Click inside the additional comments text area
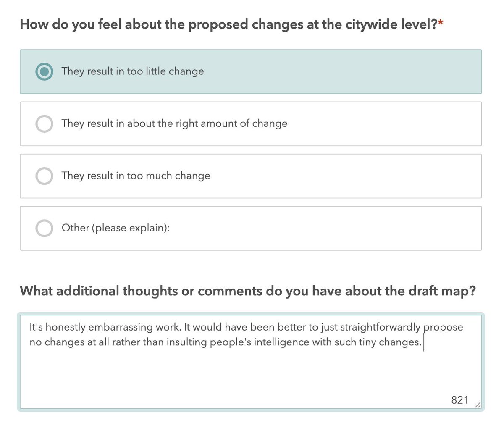Screen dimensions: 504x423 251,362
